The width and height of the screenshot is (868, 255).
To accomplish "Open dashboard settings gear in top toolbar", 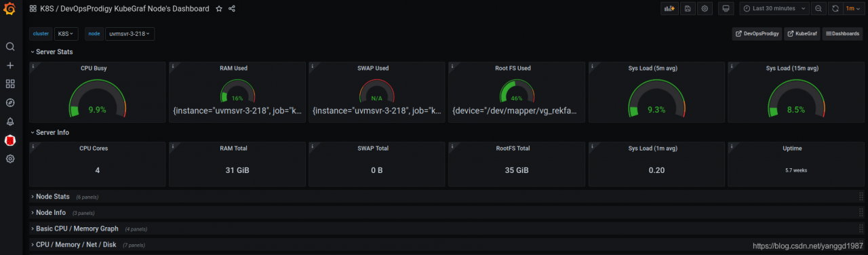I will tap(705, 9).
